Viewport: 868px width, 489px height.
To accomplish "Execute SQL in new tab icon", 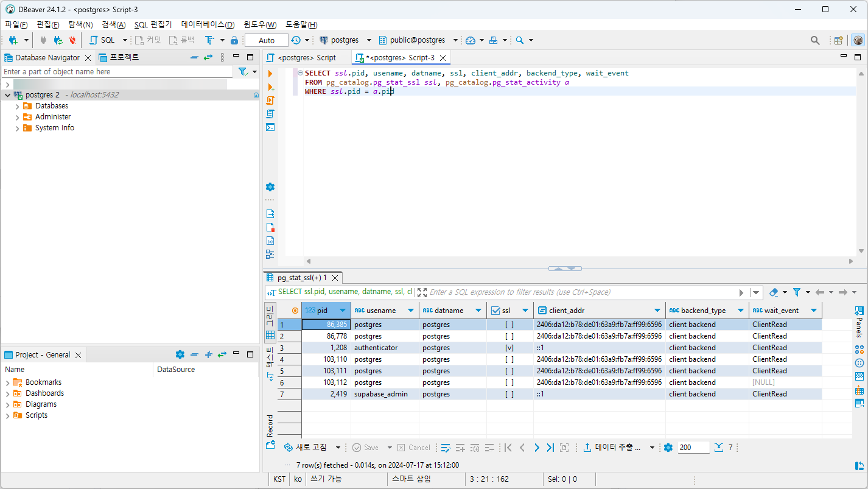I will 270,86.
